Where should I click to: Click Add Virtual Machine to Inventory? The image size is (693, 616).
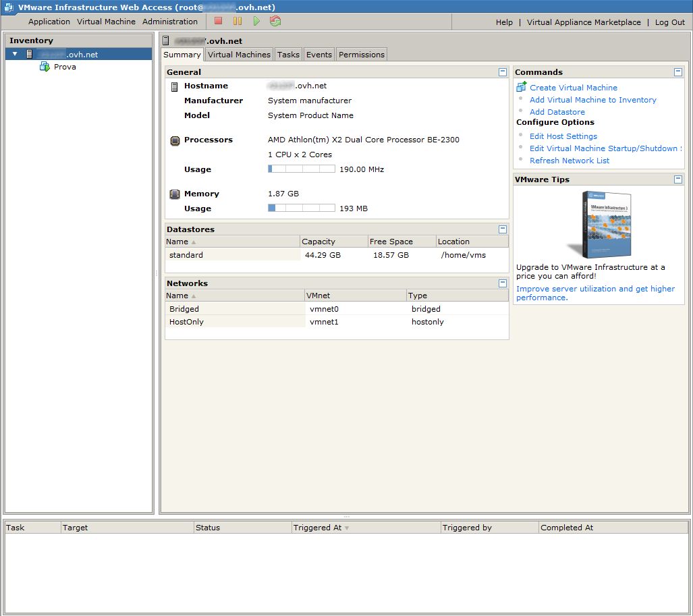[592, 100]
